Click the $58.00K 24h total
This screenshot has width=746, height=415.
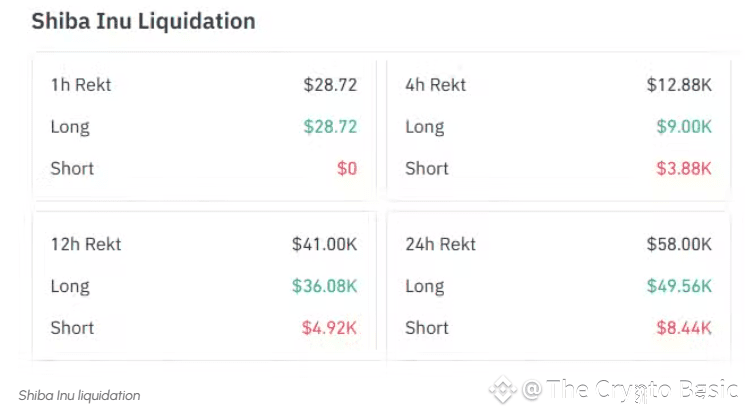[x=679, y=244]
